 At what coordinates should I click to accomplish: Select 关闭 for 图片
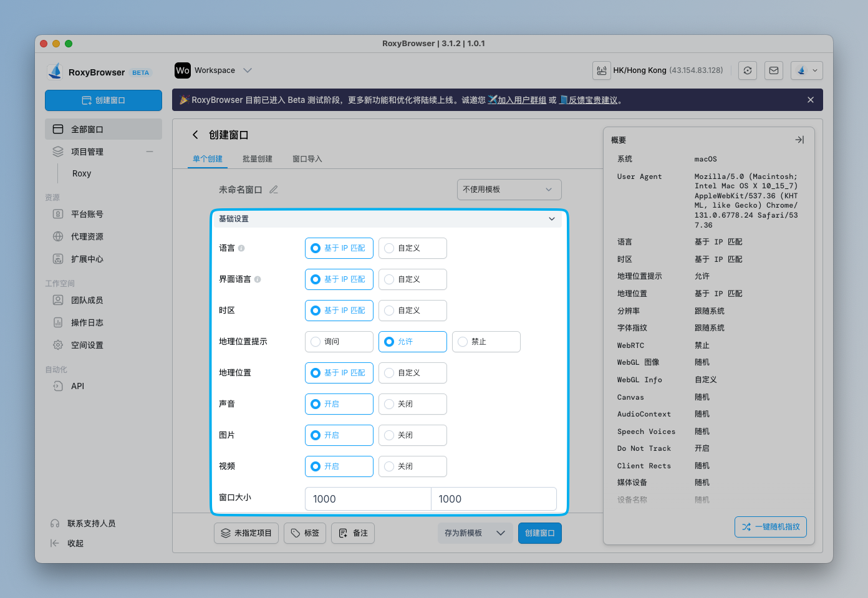(413, 435)
